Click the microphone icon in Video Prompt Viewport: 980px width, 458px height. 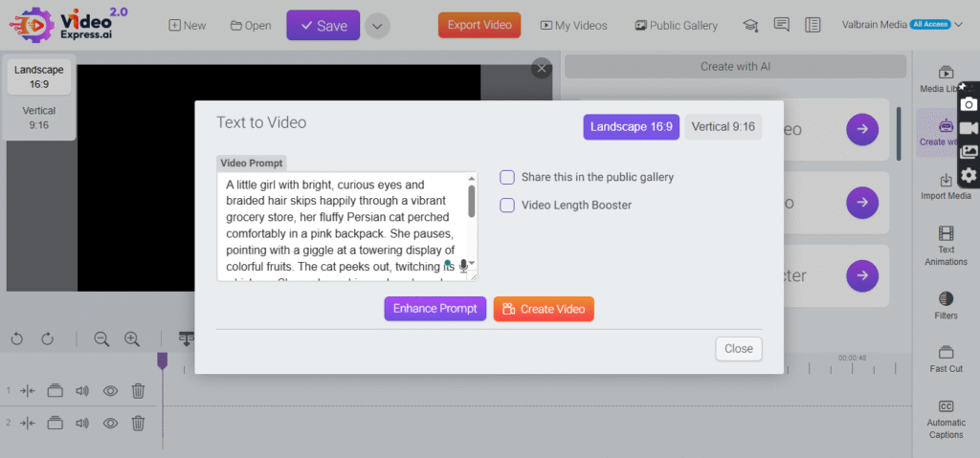tap(464, 266)
